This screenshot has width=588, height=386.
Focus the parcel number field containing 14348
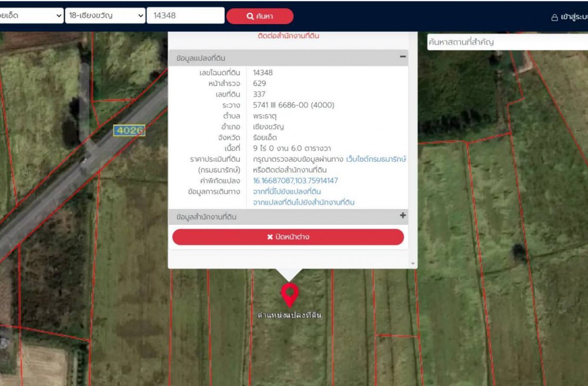pyautogui.click(x=185, y=15)
